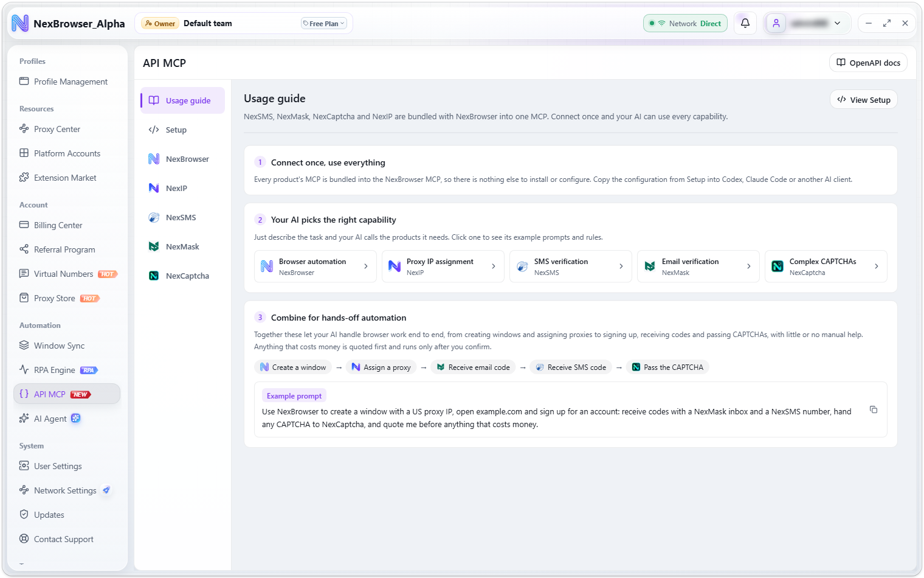Click the Referral Program icon
The height and width of the screenshot is (578, 924).
24,249
